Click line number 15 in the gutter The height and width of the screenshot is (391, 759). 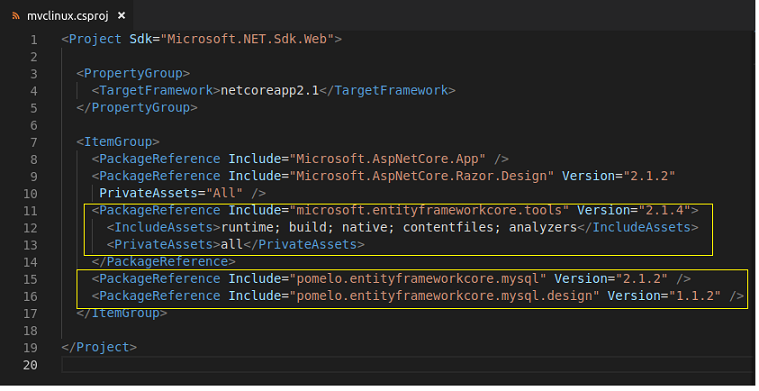[30, 279]
